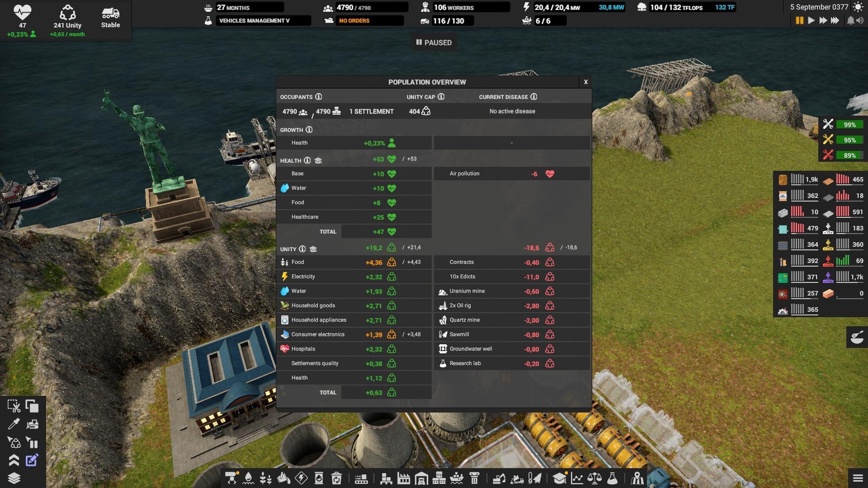This screenshot has width=868, height=488.
Task: Open the hamburger menu at bottom right
Action: [x=858, y=478]
